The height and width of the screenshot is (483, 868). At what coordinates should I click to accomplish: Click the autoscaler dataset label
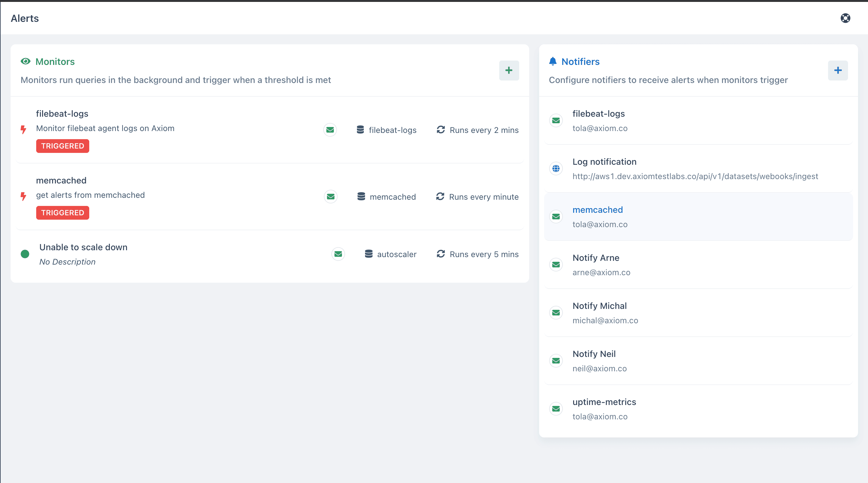[397, 254]
